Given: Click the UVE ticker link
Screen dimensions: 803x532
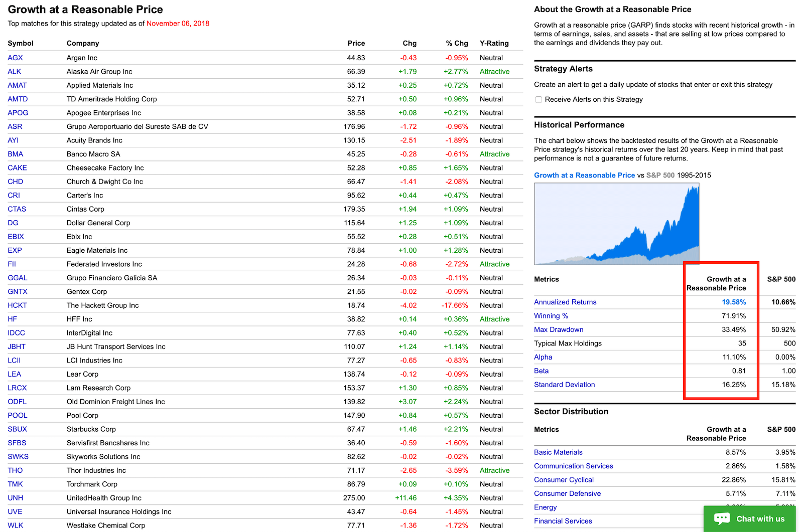Looking at the screenshot, I should pyautogui.click(x=15, y=511).
